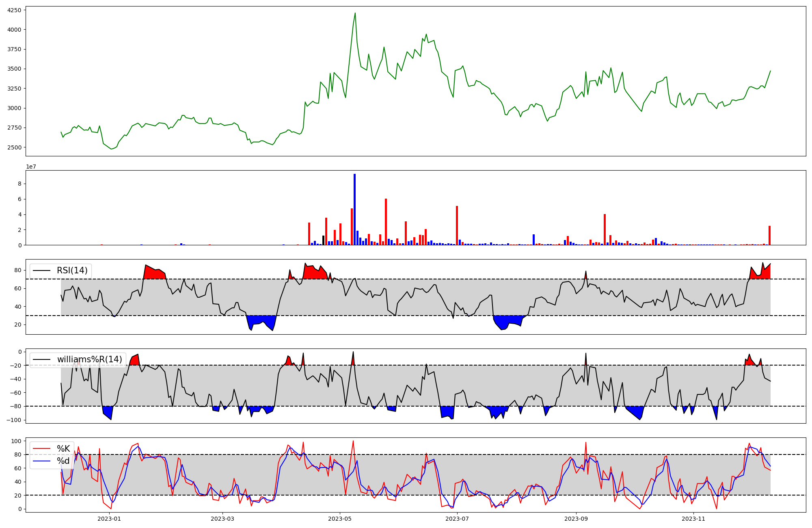Click the RSI(14) legend label

point(72,270)
